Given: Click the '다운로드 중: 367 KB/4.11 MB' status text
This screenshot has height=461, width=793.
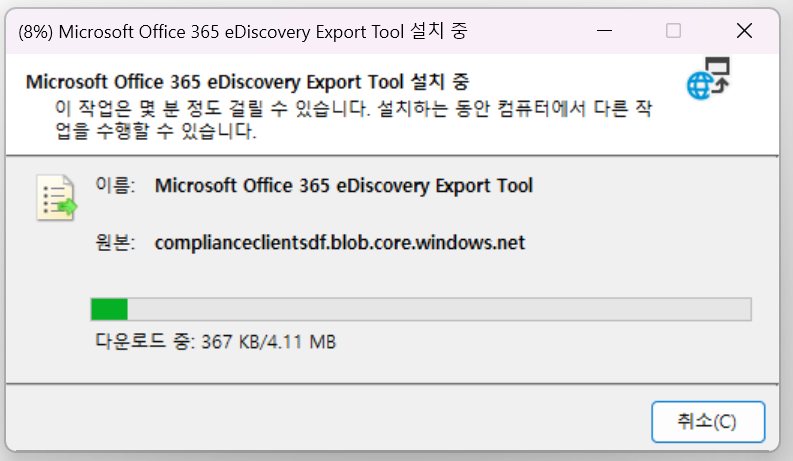Looking at the screenshot, I should (x=215, y=342).
